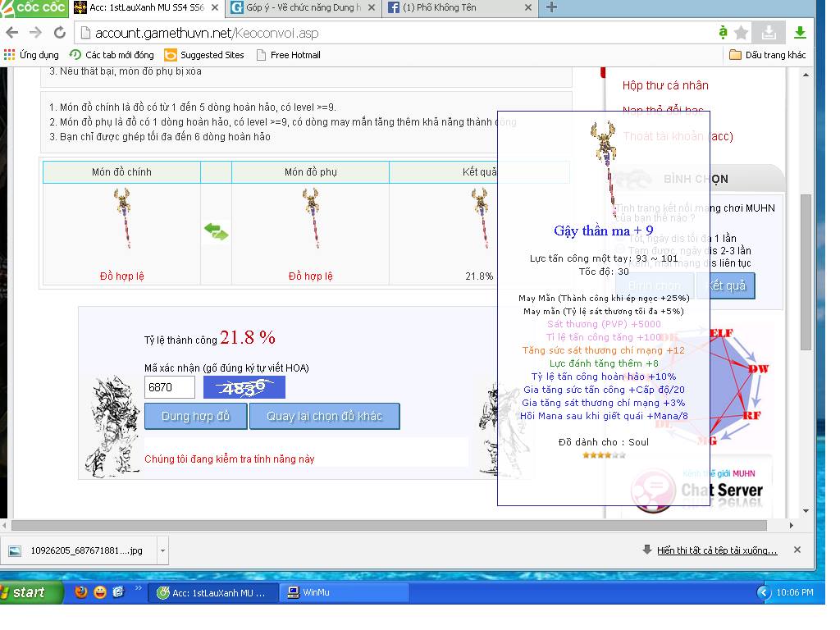Open the Windows start menu

click(x=31, y=592)
